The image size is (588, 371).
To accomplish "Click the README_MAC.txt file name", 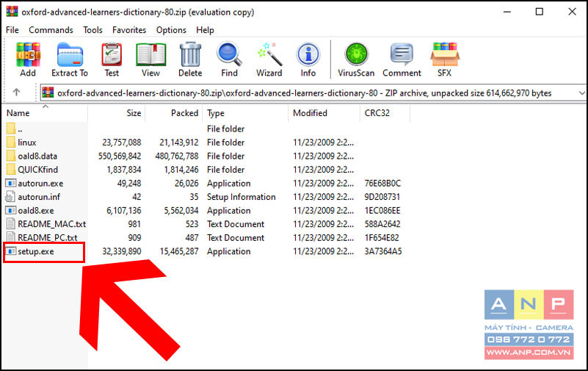I will point(51,224).
